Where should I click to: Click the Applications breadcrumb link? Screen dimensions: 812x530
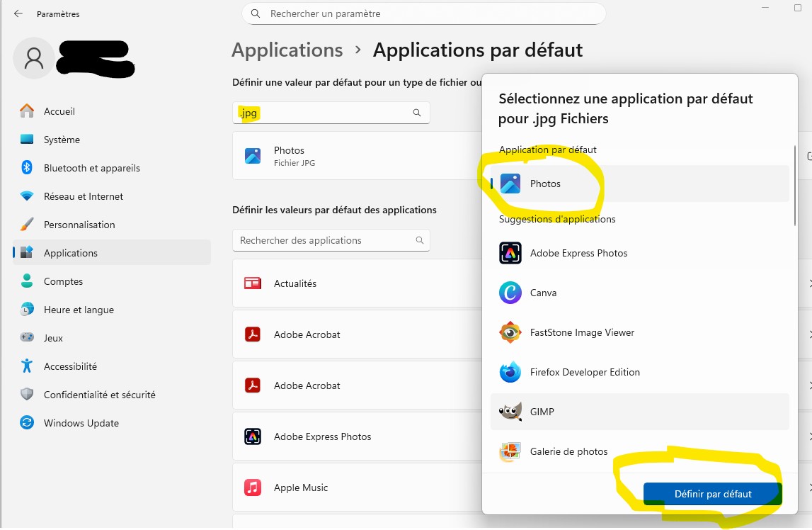[x=287, y=50]
